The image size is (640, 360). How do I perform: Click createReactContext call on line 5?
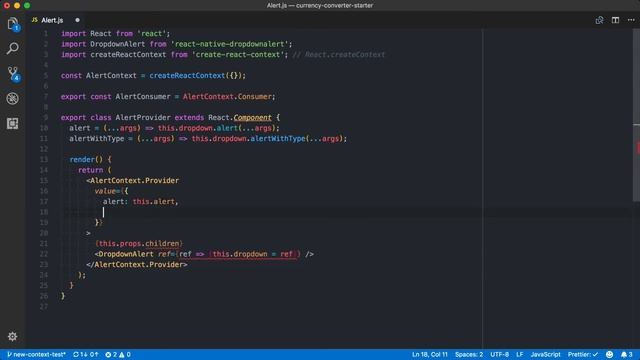[187, 76]
